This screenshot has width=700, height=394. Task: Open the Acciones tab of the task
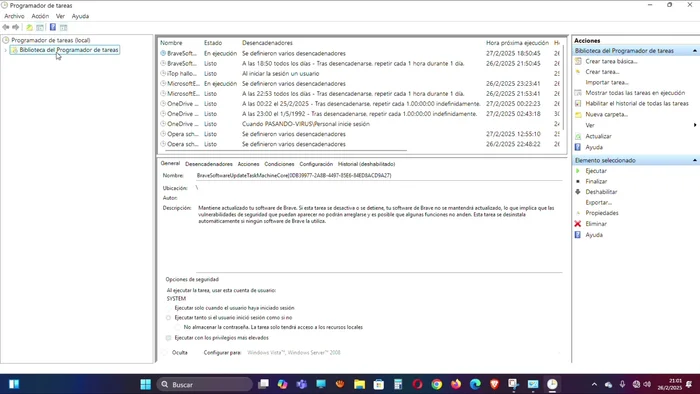coord(248,164)
